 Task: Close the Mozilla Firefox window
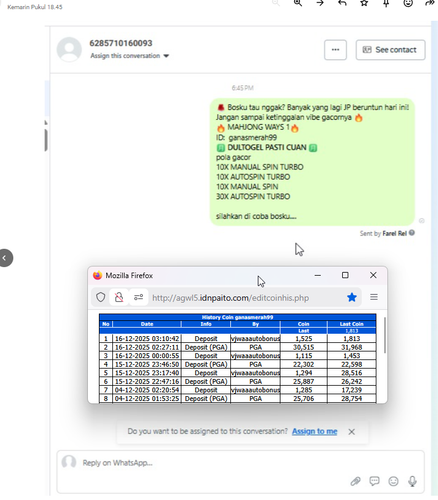(373, 275)
